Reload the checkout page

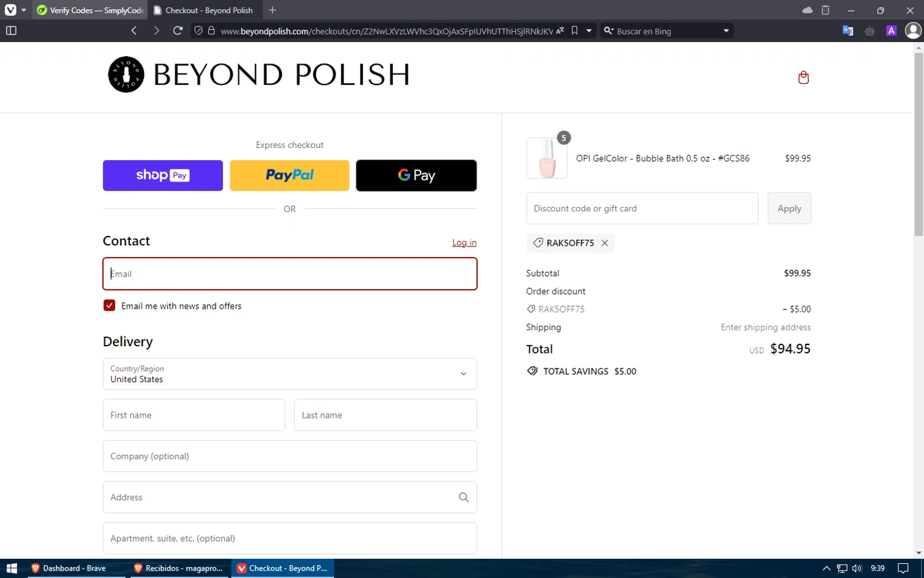pyautogui.click(x=178, y=30)
